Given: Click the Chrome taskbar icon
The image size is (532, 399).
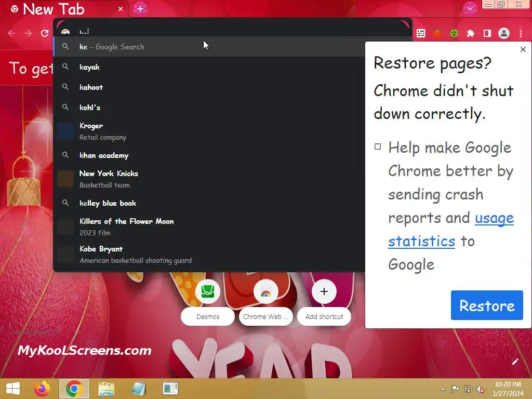Looking at the screenshot, I should pos(74,389).
